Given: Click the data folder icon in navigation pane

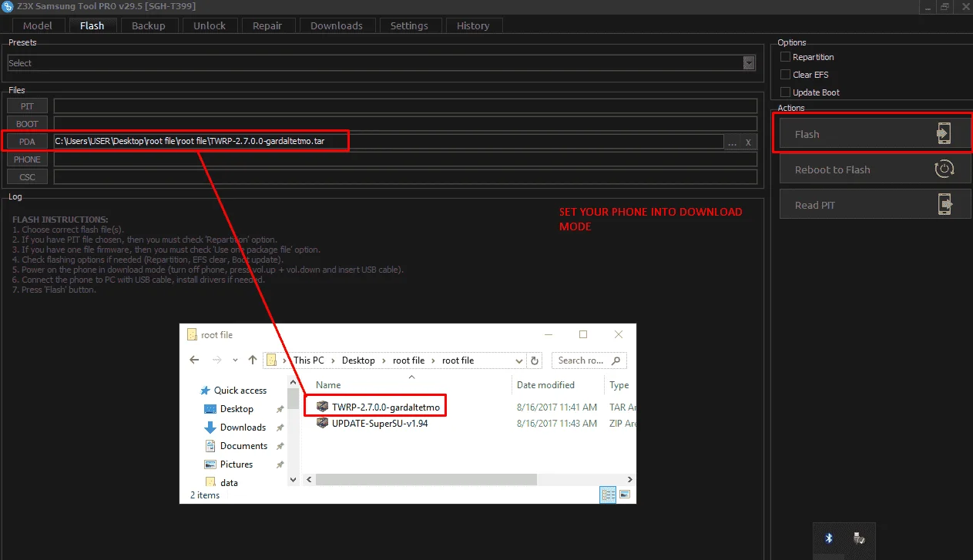Looking at the screenshot, I should (x=210, y=482).
